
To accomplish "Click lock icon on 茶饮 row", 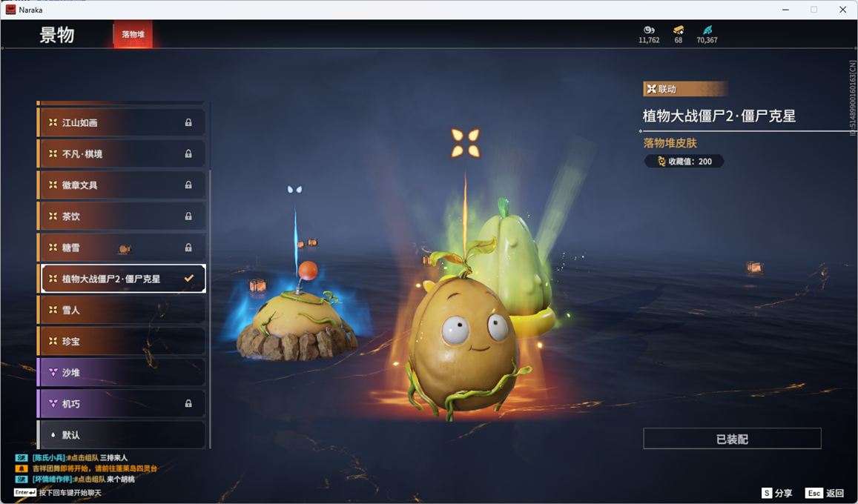I will pyautogui.click(x=188, y=216).
